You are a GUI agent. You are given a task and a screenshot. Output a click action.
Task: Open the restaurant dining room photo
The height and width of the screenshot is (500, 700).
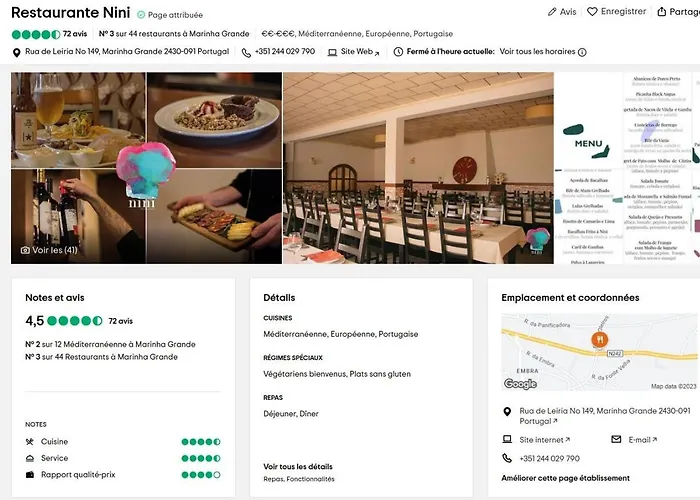(x=418, y=168)
